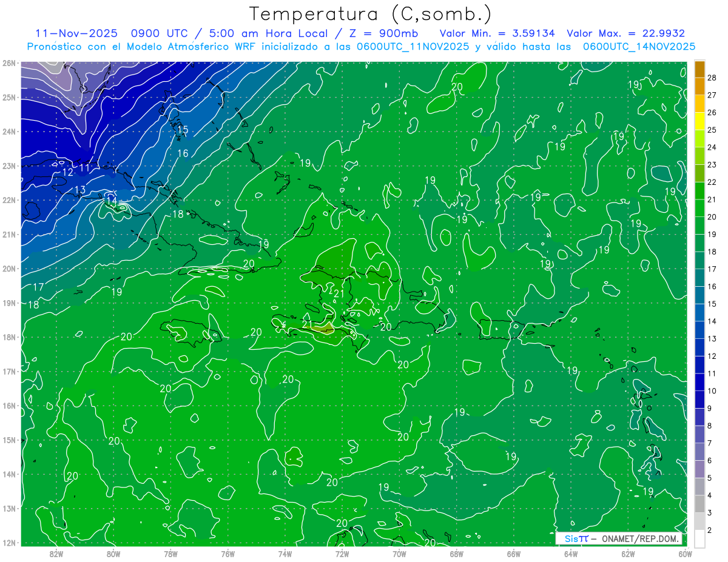Click the colorbar scale label 28
The width and height of the screenshot is (728, 562).
(712, 78)
